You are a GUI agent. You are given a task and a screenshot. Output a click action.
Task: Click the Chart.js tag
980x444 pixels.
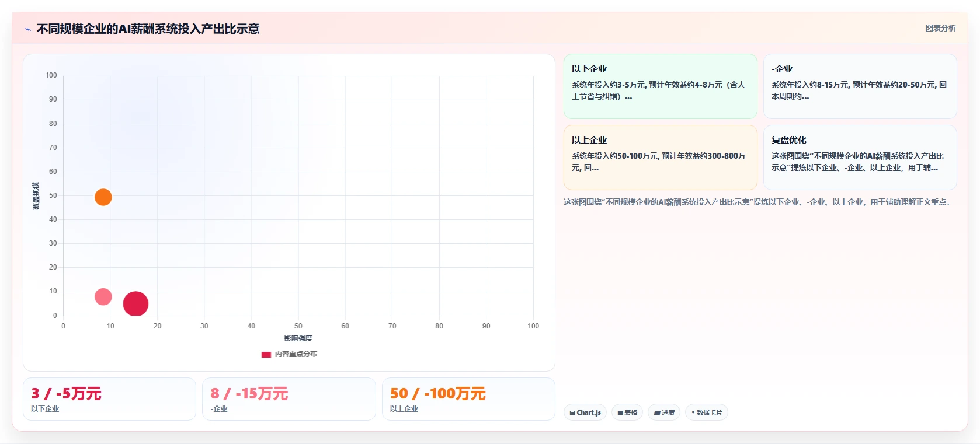(x=585, y=412)
